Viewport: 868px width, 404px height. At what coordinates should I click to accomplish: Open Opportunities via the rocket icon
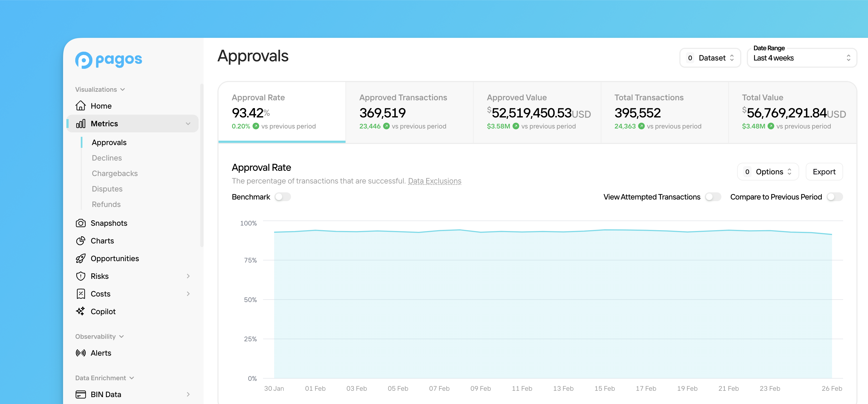click(x=80, y=258)
